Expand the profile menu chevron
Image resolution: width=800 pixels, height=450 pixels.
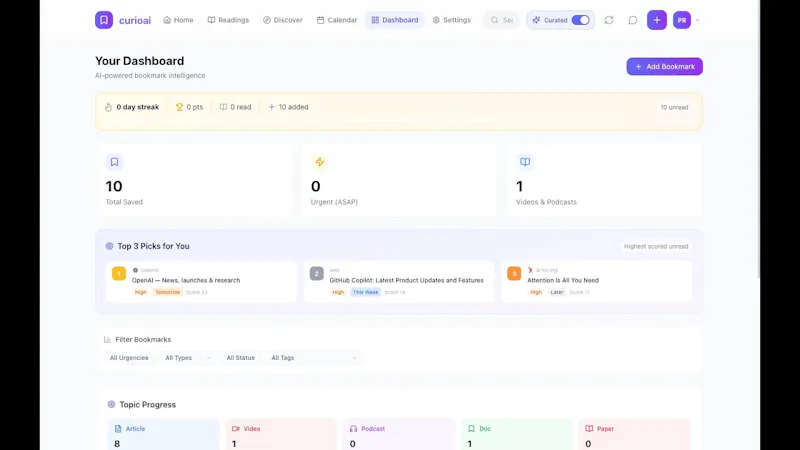(697, 20)
